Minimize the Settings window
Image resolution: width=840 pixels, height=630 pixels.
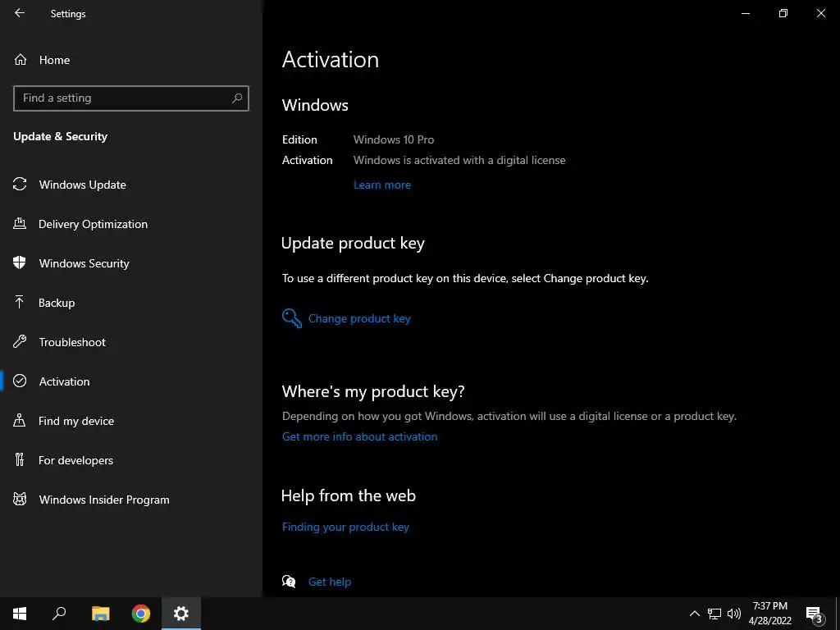pyautogui.click(x=745, y=13)
